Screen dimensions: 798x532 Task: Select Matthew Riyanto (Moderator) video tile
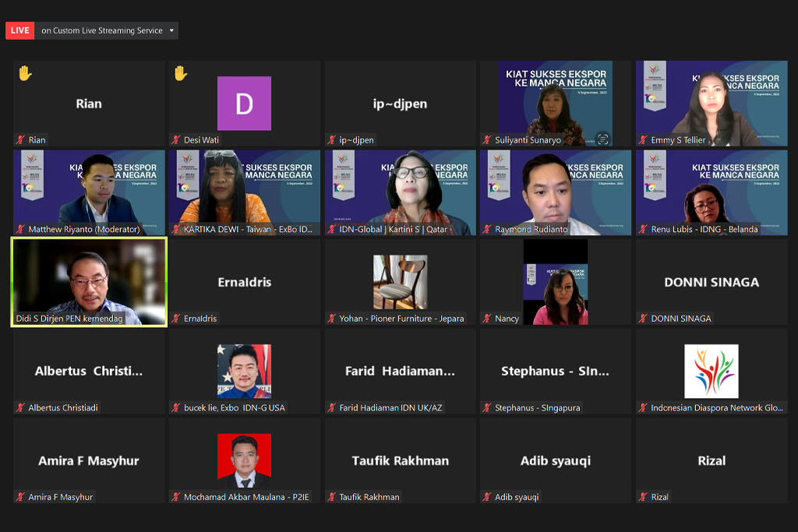tap(89, 191)
